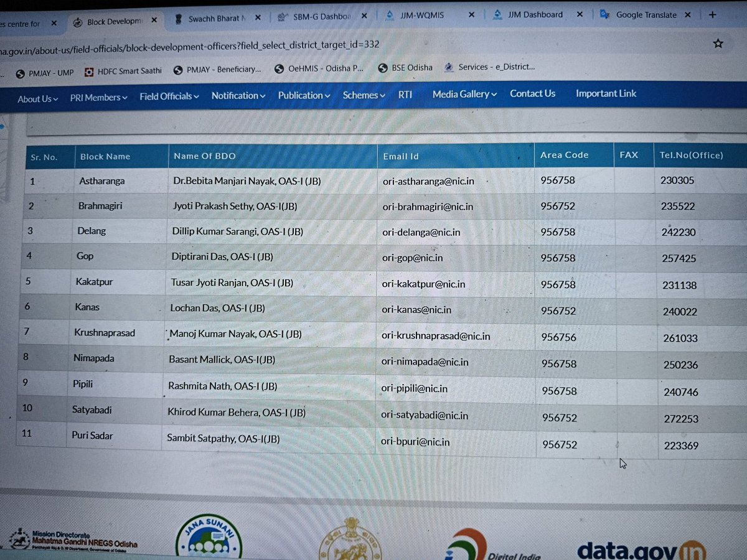Image resolution: width=747 pixels, height=560 pixels.
Task: Click email ori-astharanga@nic.in
Action: pyautogui.click(x=429, y=181)
